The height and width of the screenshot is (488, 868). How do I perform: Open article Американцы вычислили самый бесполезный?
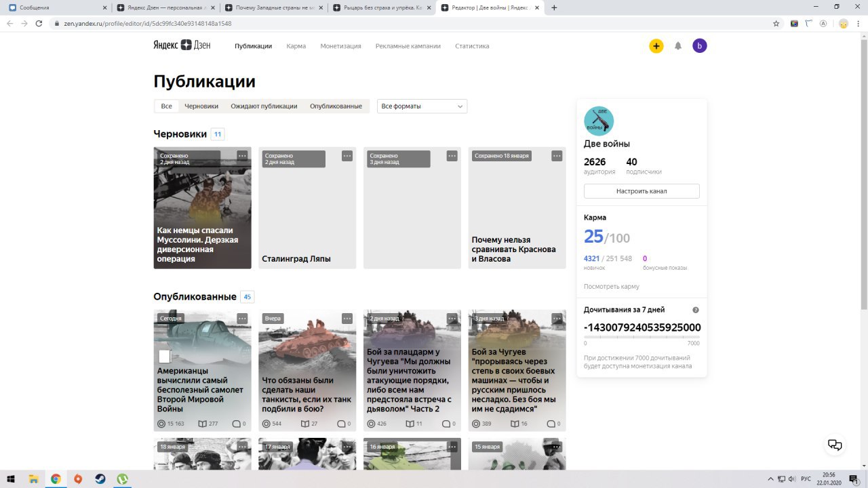(202, 371)
